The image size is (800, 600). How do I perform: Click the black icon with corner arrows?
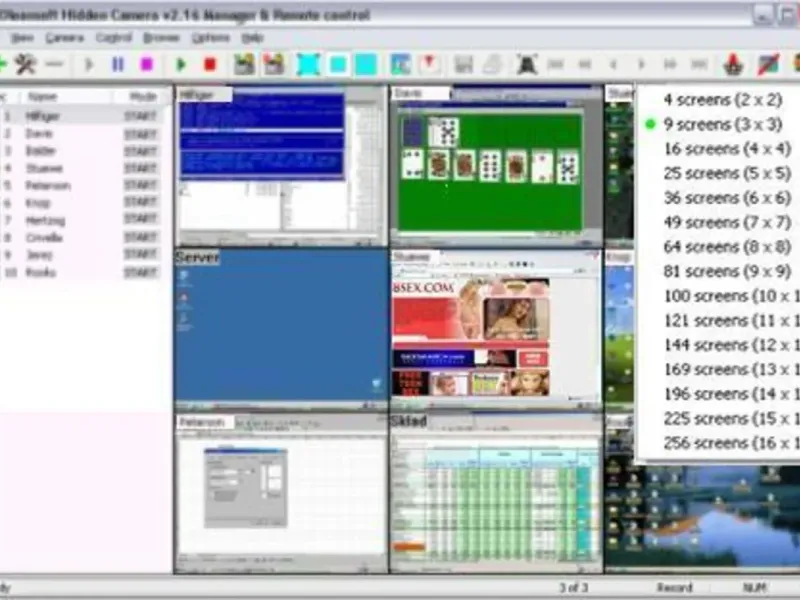coord(527,64)
